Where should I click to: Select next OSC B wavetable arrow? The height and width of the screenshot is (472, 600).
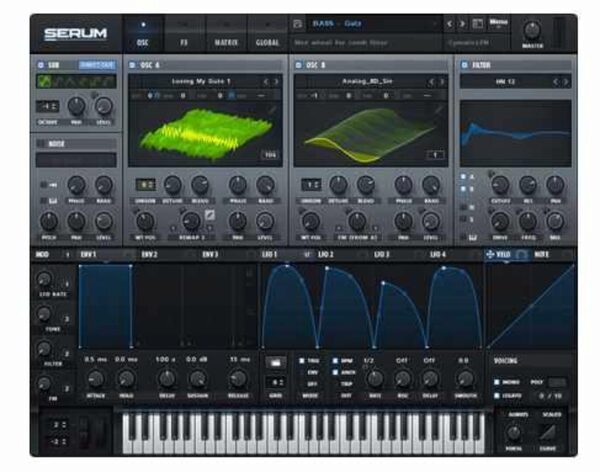tap(441, 81)
